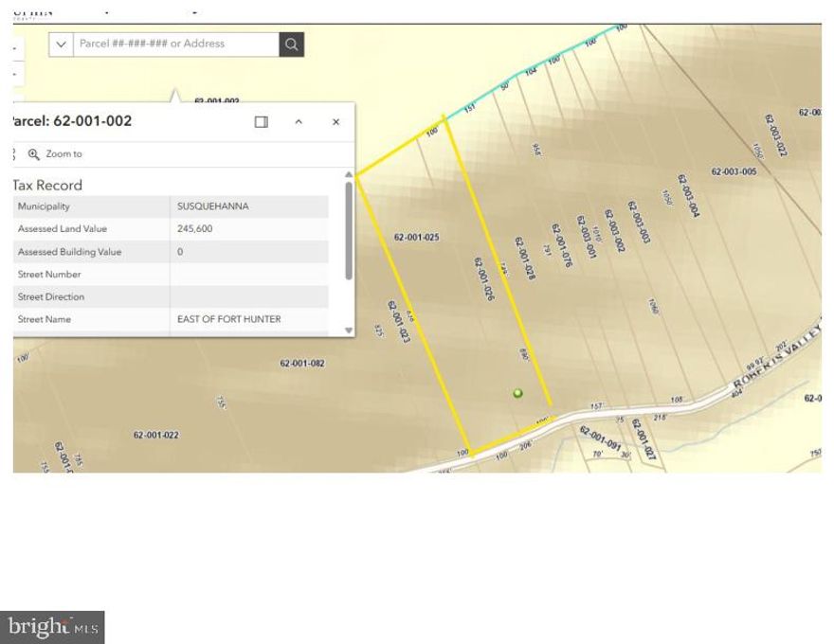Open the search type dropdown
Screen dimensions: 834x644
[x=60, y=44]
